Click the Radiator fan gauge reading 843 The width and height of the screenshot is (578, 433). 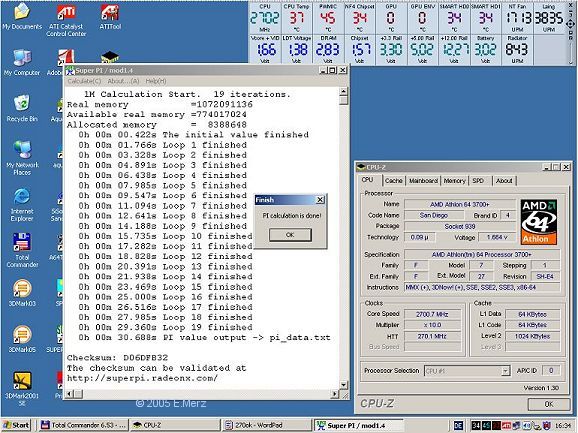517,49
